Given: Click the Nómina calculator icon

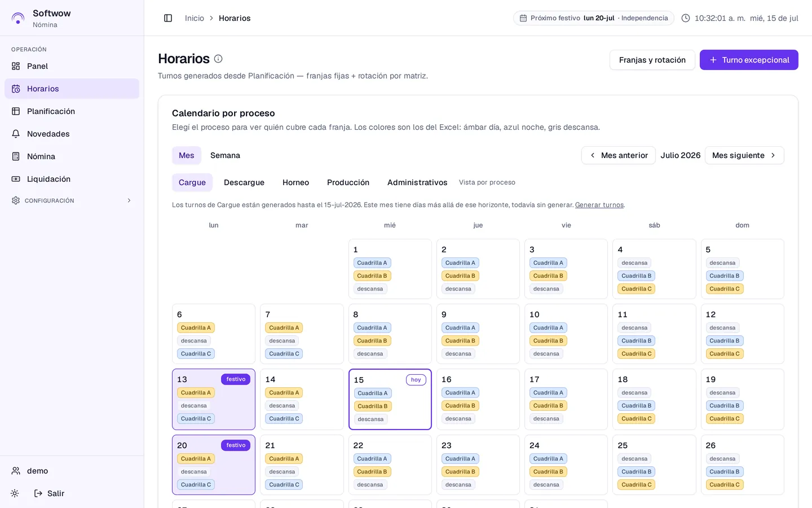Looking at the screenshot, I should coord(16,156).
